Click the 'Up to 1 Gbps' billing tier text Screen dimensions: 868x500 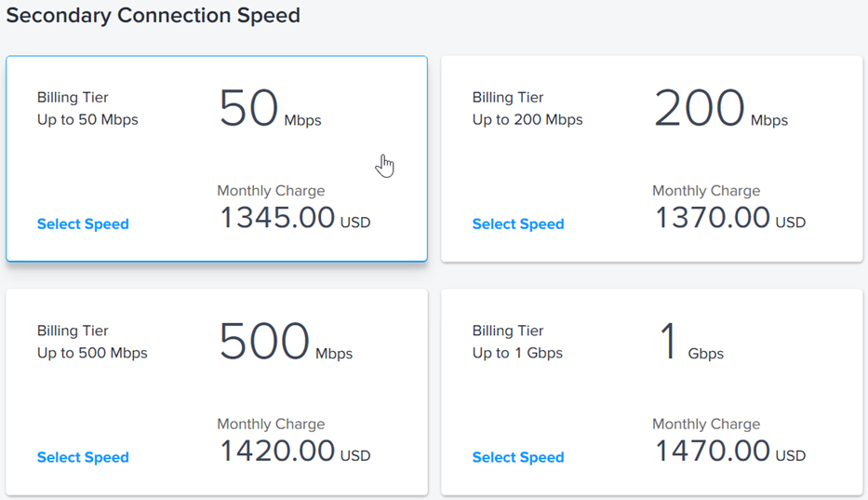pos(517,353)
